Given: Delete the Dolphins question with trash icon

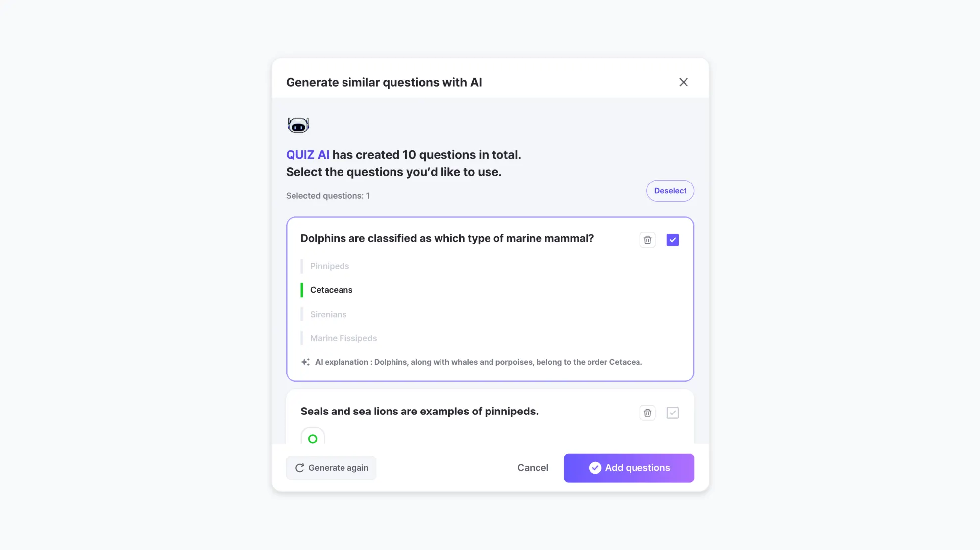Looking at the screenshot, I should 647,240.
